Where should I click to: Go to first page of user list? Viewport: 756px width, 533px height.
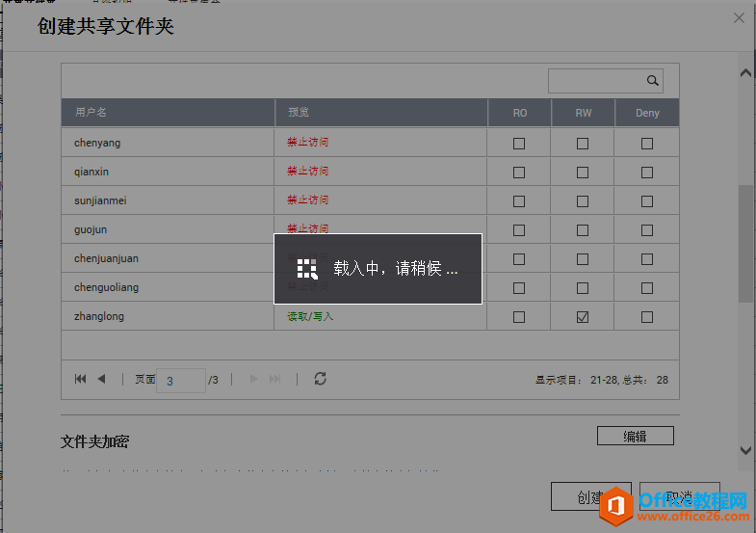tap(81, 379)
